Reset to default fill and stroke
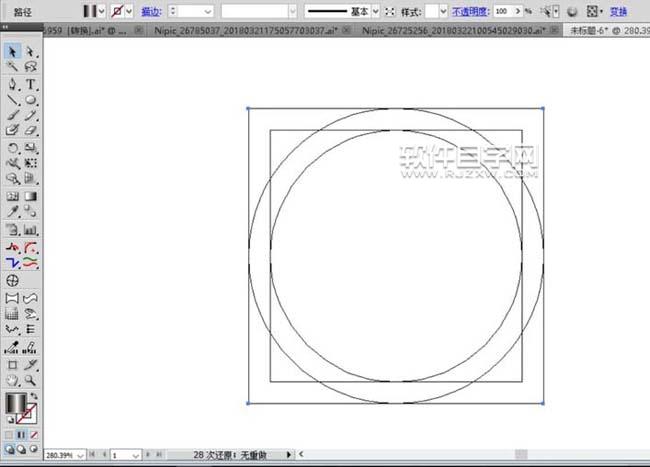Image resolution: width=650 pixels, height=467 pixels. tap(10, 419)
